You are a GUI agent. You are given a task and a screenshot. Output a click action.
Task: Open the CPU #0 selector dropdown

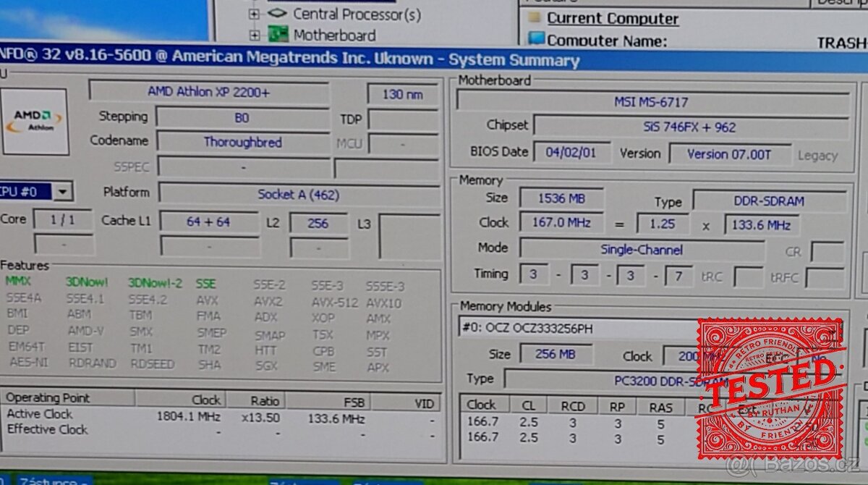coord(64,192)
